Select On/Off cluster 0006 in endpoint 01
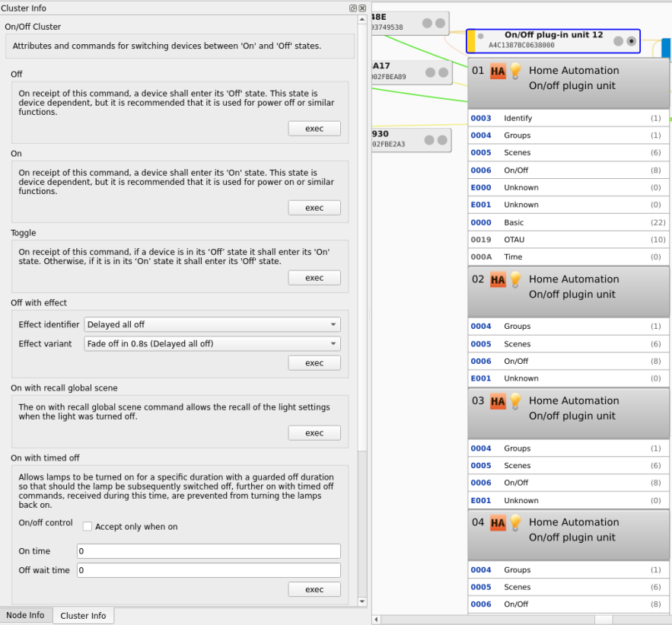 [568, 171]
